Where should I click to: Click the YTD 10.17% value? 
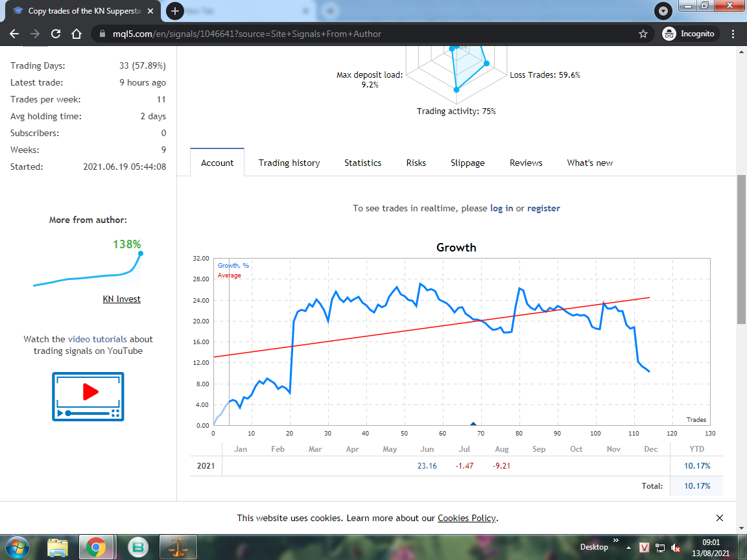coord(697,466)
